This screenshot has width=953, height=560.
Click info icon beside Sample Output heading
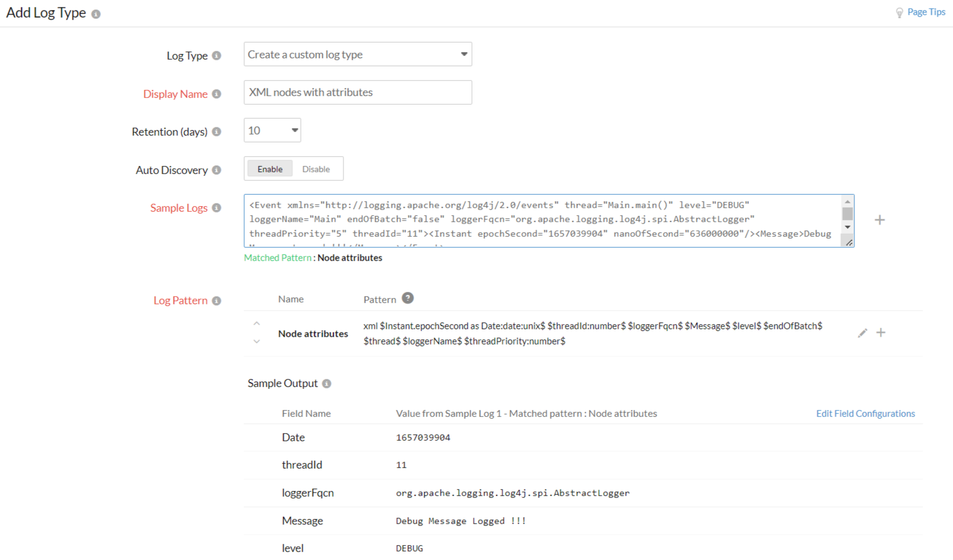tap(326, 383)
